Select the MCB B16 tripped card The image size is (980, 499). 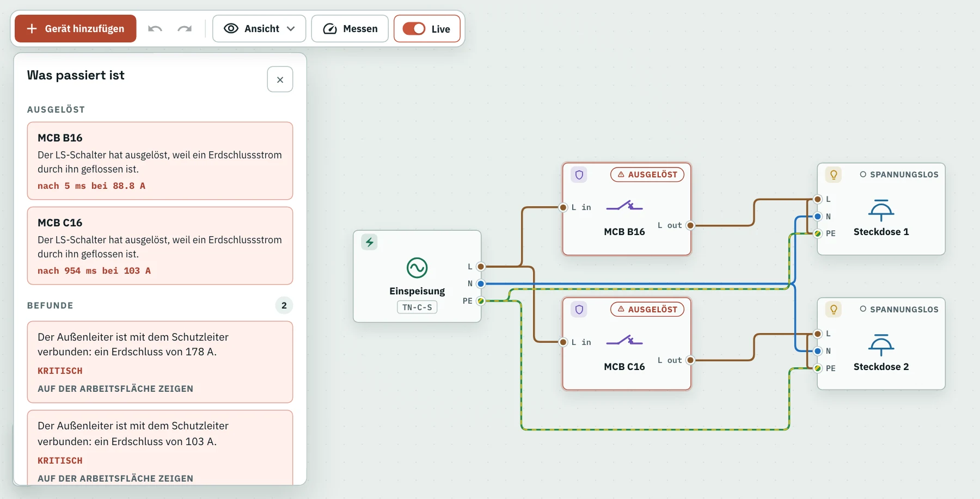coord(160,161)
